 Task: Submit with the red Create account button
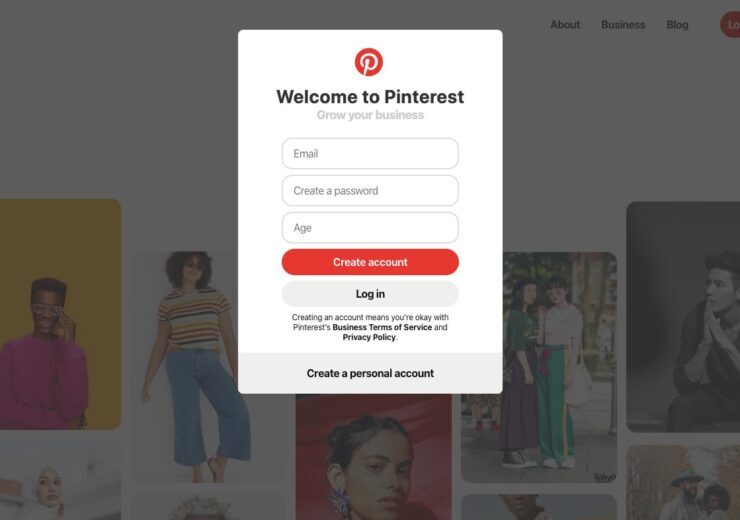coord(370,262)
